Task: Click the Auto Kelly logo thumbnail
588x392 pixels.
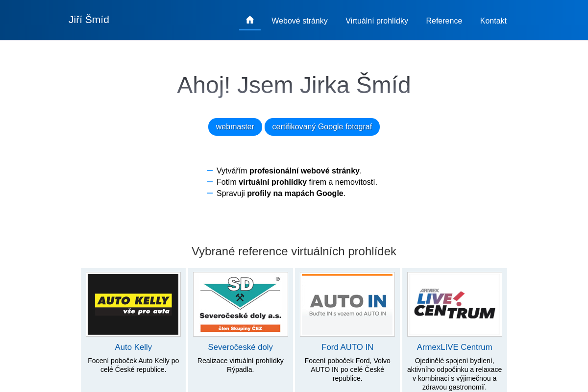Action: point(133,304)
